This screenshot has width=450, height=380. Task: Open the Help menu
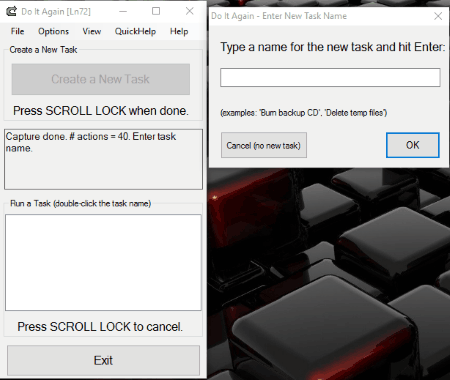pos(179,31)
